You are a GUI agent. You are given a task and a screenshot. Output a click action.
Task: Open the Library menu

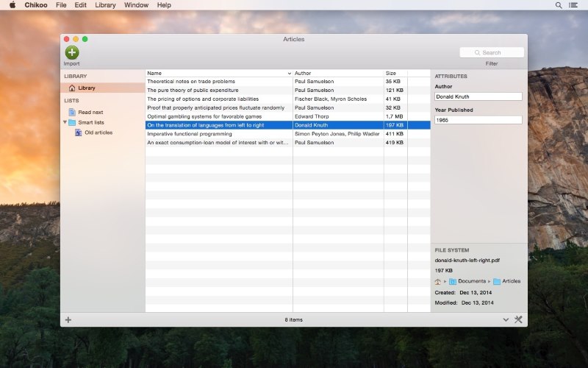coord(105,5)
